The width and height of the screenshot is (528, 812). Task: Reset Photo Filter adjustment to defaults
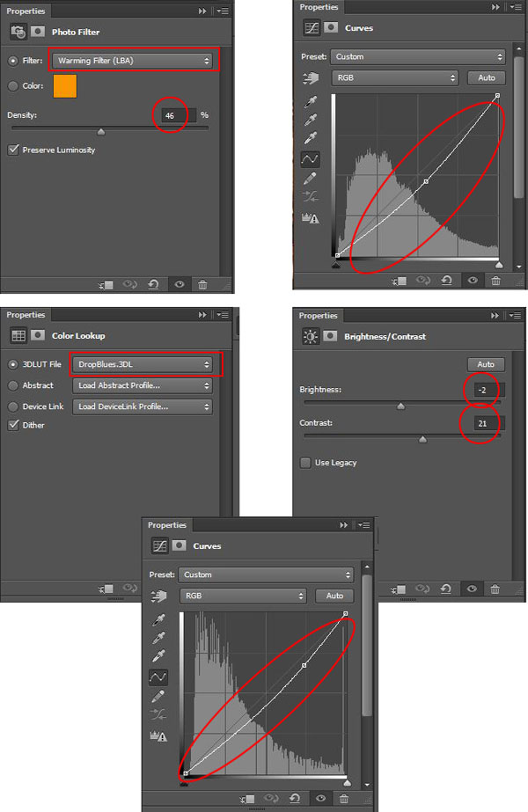153,284
